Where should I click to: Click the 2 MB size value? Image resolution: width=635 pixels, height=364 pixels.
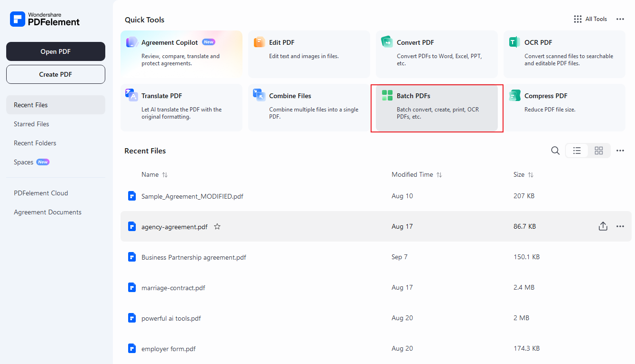[521, 318]
